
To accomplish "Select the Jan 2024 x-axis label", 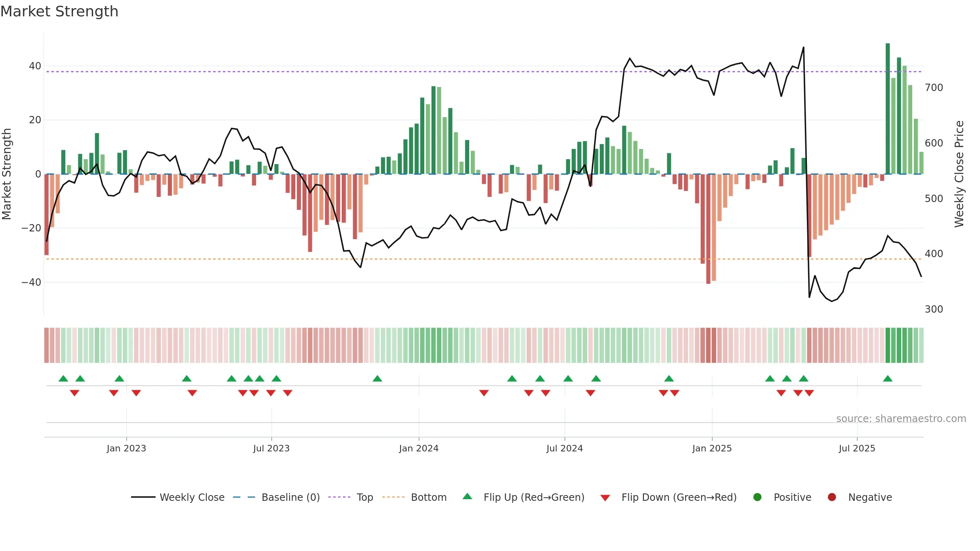I will [x=419, y=449].
